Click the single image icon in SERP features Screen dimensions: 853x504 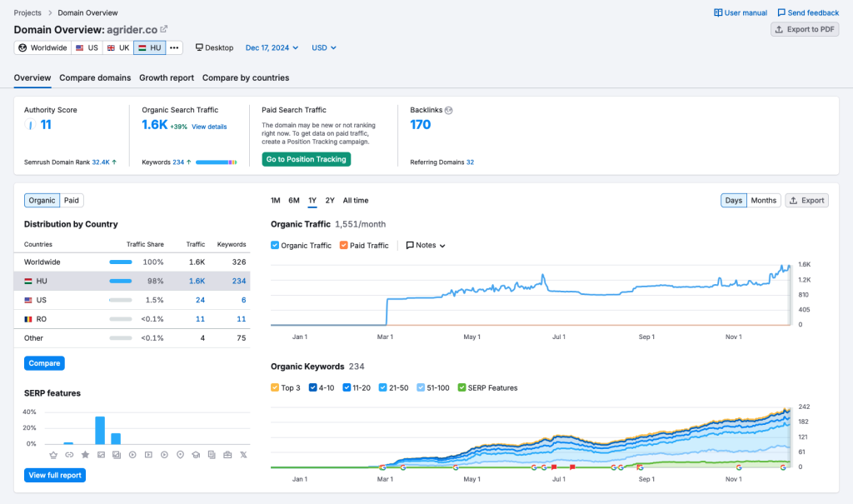(x=101, y=455)
